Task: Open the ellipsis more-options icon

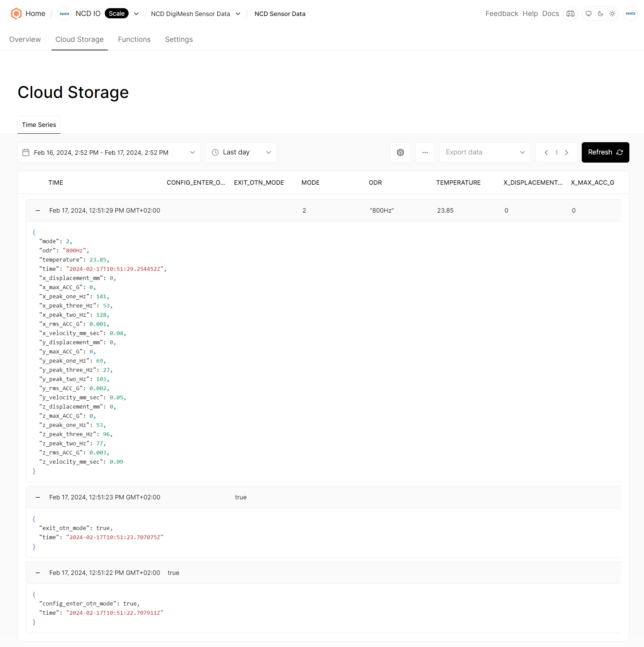Action: pos(425,152)
